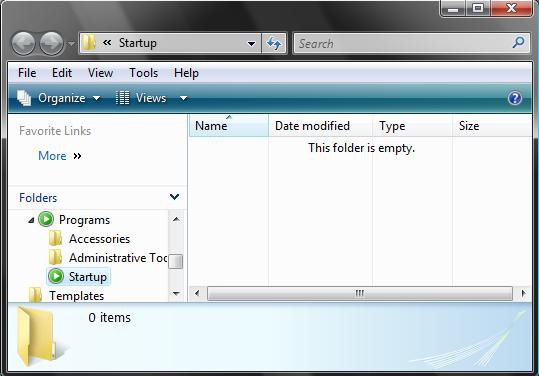Viewport: 539px width, 376px height.
Task: Select the Administrative Tools folder
Action: click(118, 258)
